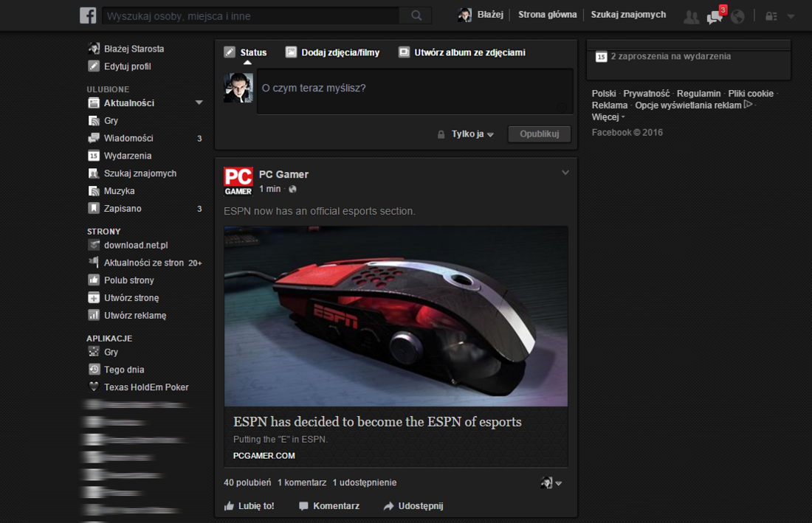
Task: Click the Aktualności news feed icon
Action: (94, 103)
